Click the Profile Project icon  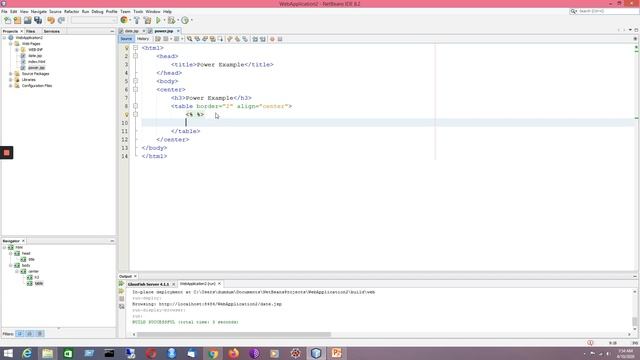pyautogui.click(x=185, y=20)
